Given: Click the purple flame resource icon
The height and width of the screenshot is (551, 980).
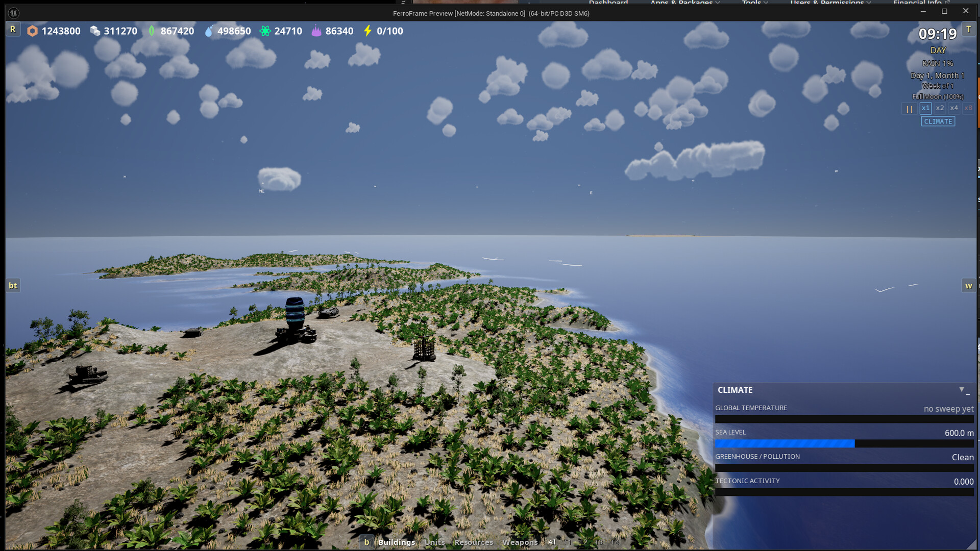Looking at the screenshot, I should click(x=316, y=31).
